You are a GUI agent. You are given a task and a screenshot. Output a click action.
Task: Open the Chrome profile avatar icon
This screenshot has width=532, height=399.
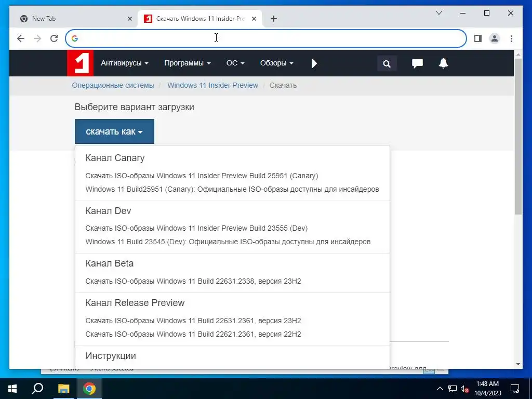[495, 38]
